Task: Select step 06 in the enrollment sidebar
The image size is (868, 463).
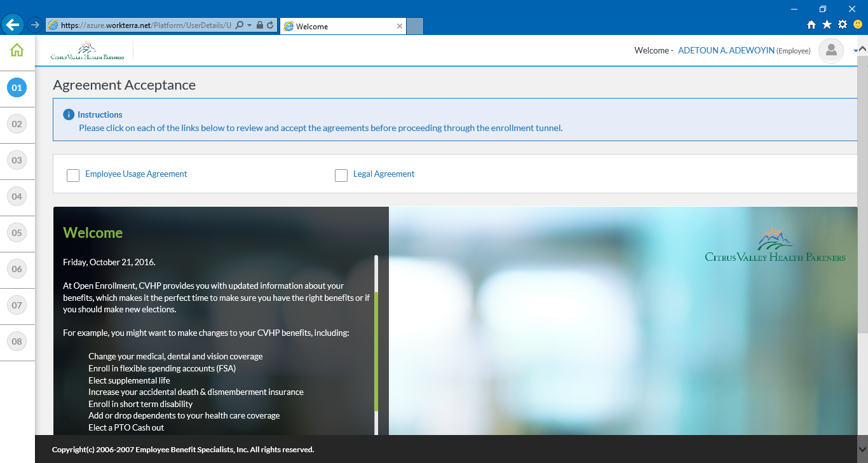Action: (17, 269)
